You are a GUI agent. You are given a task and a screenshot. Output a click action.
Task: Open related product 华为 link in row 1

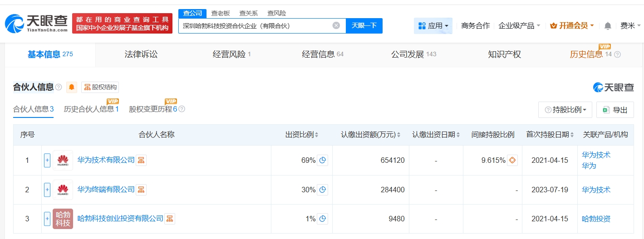point(589,166)
